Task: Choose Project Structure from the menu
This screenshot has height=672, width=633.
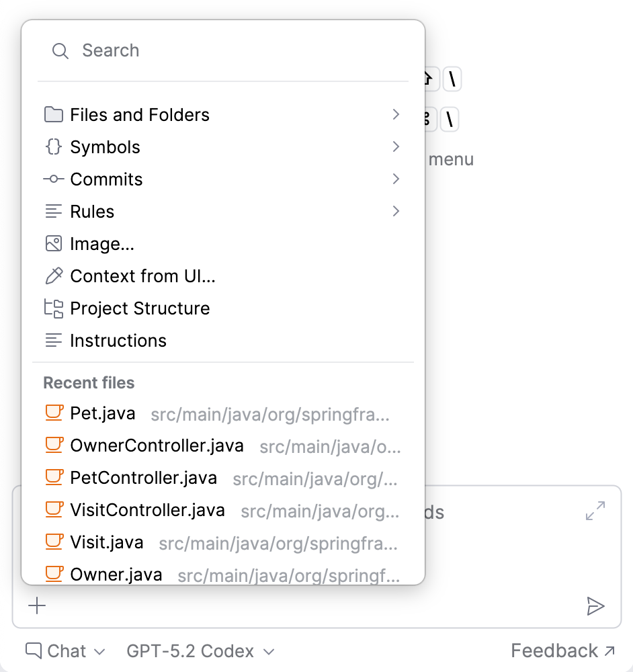Action: tap(223, 308)
